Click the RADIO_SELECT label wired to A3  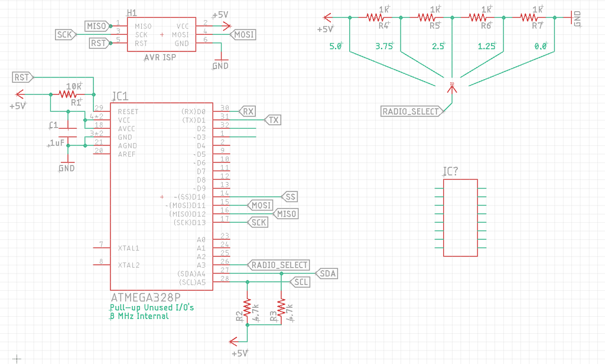click(278, 265)
